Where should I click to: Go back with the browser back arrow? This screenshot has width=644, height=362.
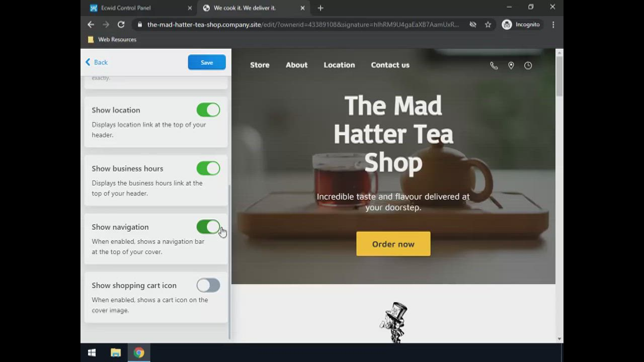pos(91,24)
